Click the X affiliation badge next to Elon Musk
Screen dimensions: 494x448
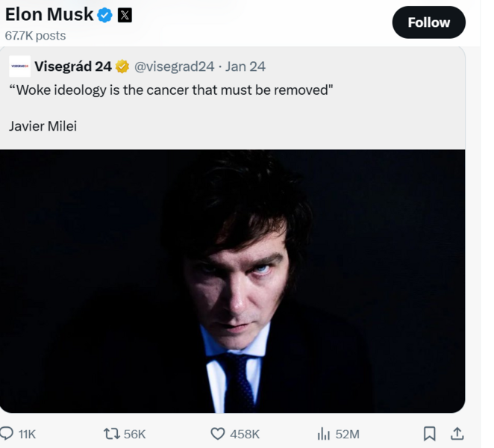pos(125,15)
